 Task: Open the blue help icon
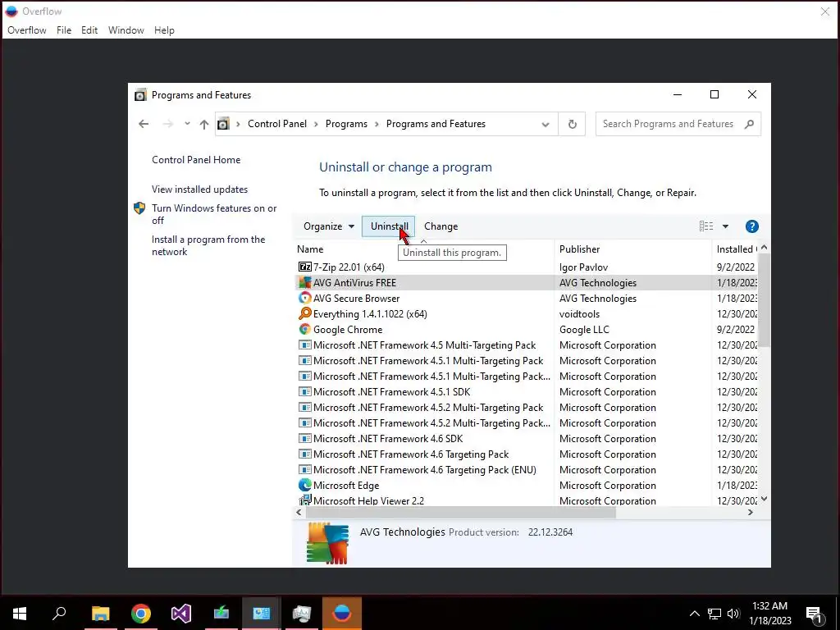click(751, 226)
